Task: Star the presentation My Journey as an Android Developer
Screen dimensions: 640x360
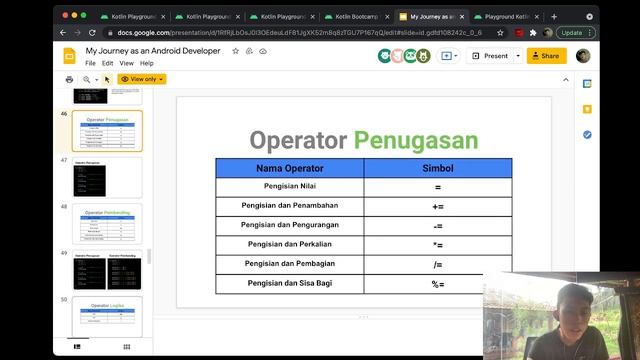Action: click(236, 51)
